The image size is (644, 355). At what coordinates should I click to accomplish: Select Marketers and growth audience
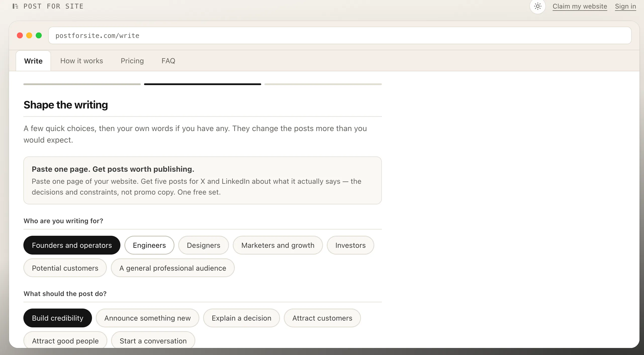tap(278, 245)
